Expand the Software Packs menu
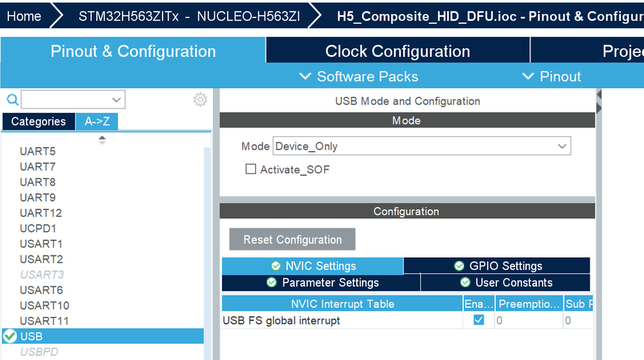This screenshot has height=360, width=644. point(359,76)
